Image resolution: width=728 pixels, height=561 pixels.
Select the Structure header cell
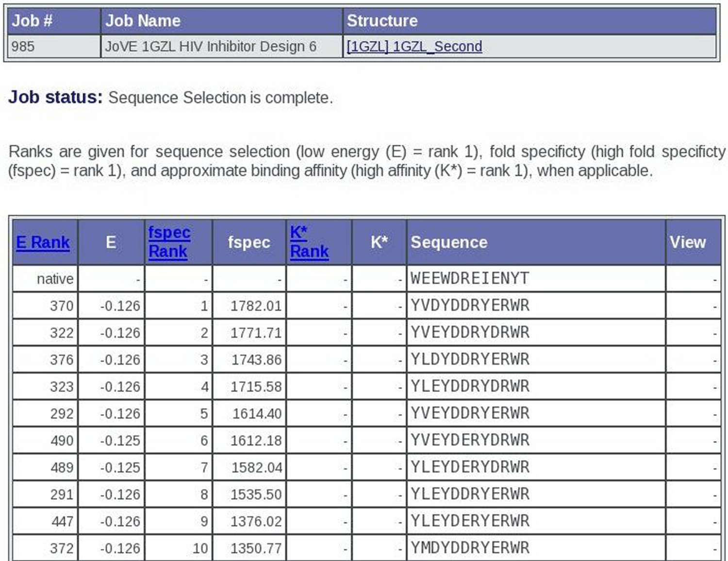[x=529, y=21]
